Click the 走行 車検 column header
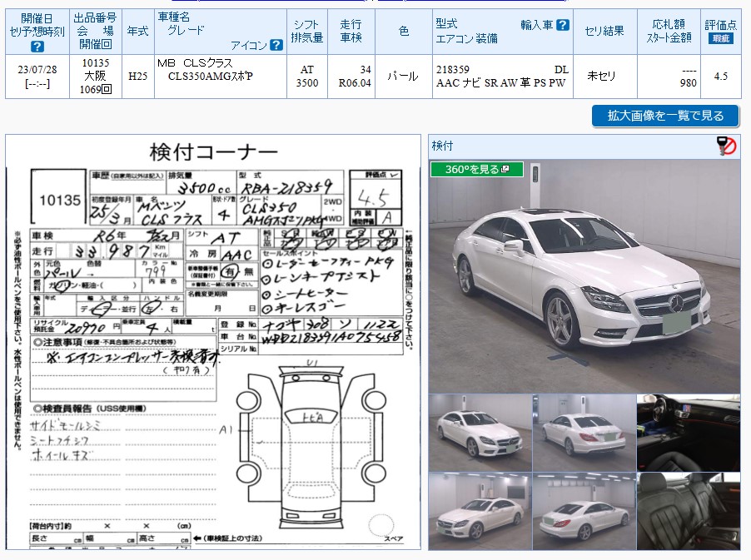The height and width of the screenshot is (560, 751). tap(351, 32)
